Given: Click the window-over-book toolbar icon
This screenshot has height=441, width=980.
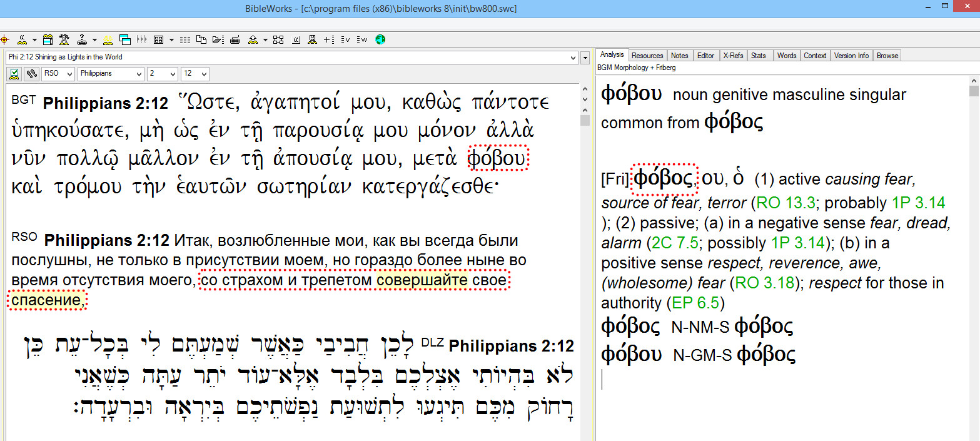Looking at the screenshot, I should (x=48, y=39).
